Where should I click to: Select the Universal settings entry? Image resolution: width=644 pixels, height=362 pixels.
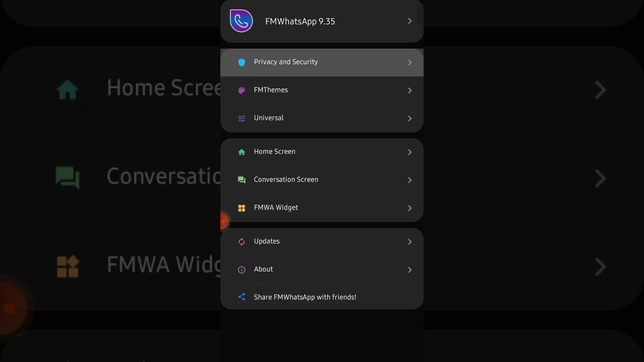[322, 118]
